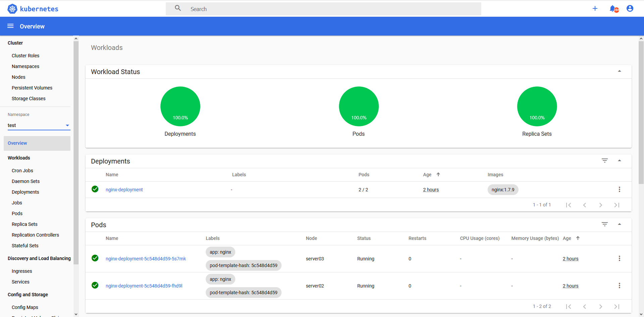Click the nginx:1.7.9 image chip
644x317 pixels.
coord(503,190)
